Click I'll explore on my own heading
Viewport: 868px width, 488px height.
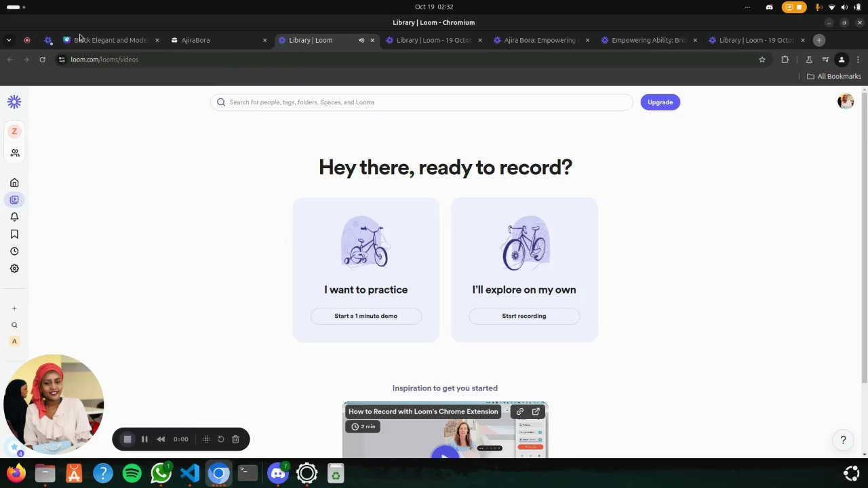(x=524, y=289)
